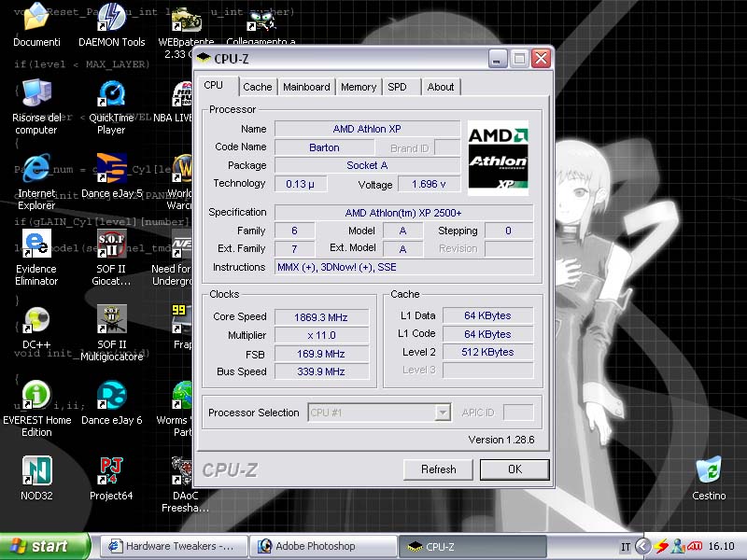Click the Code Name Barton field
The height and width of the screenshot is (560, 747).
(324, 147)
